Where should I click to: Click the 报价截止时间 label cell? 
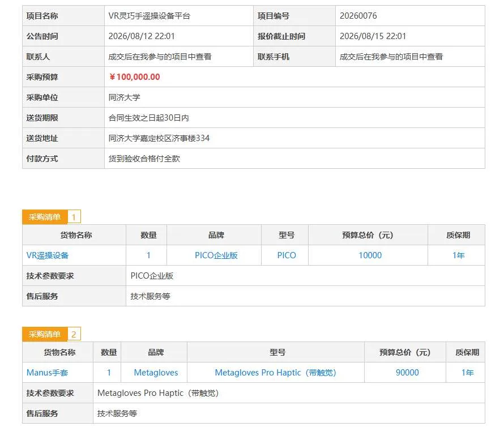pos(294,36)
